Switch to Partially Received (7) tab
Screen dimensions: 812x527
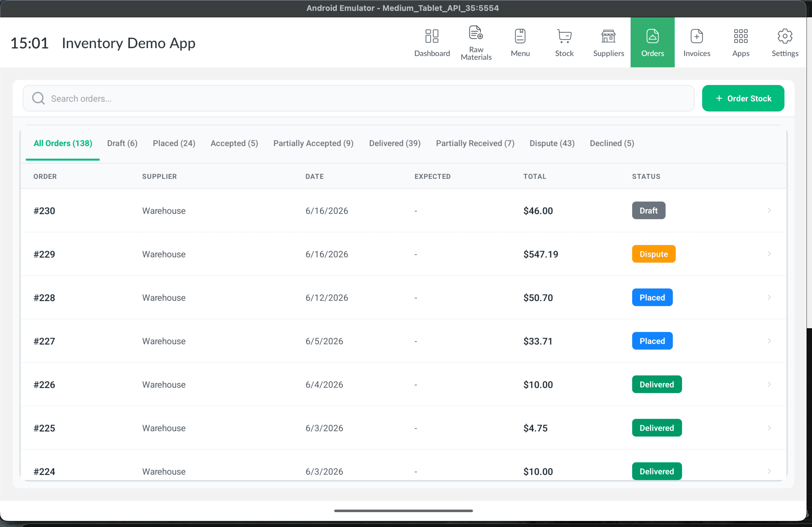click(x=475, y=143)
